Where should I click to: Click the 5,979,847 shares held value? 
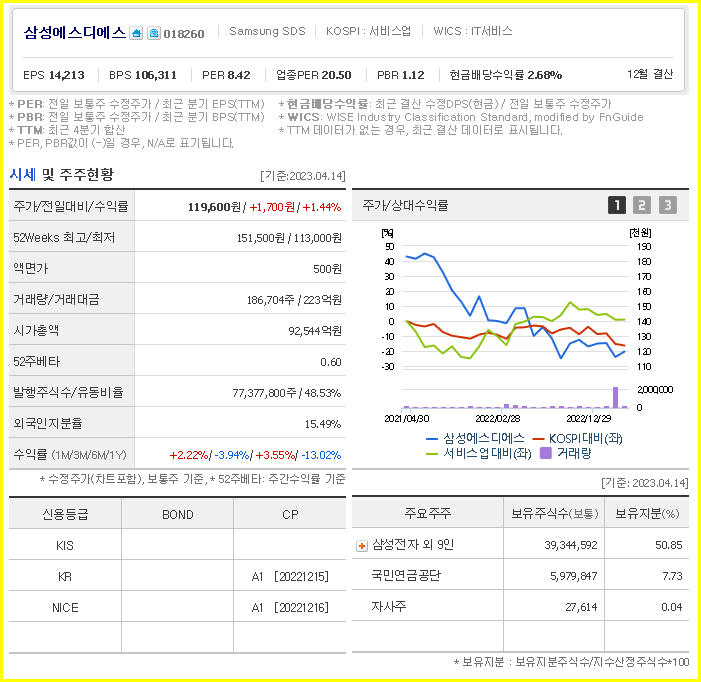[574, 577]
